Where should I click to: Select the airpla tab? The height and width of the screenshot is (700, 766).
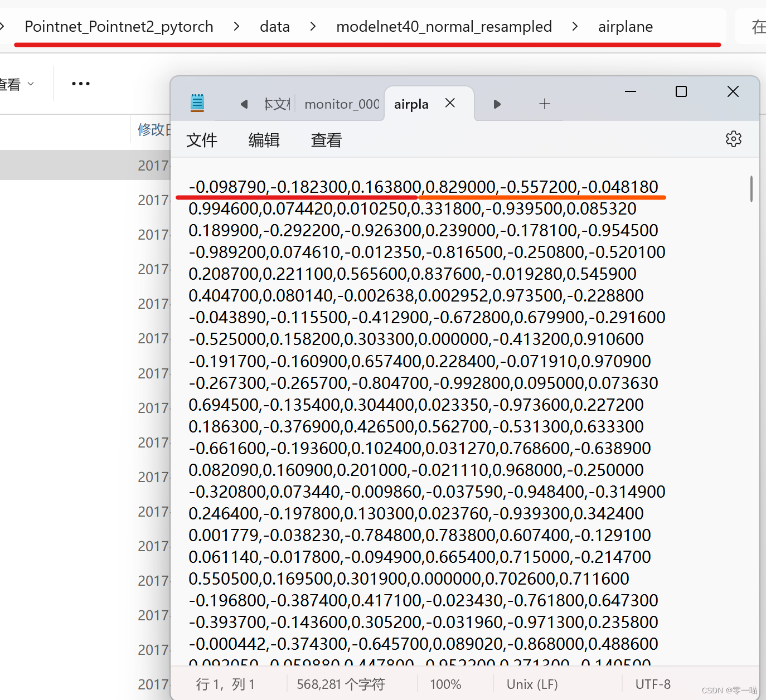pos(411,104)
